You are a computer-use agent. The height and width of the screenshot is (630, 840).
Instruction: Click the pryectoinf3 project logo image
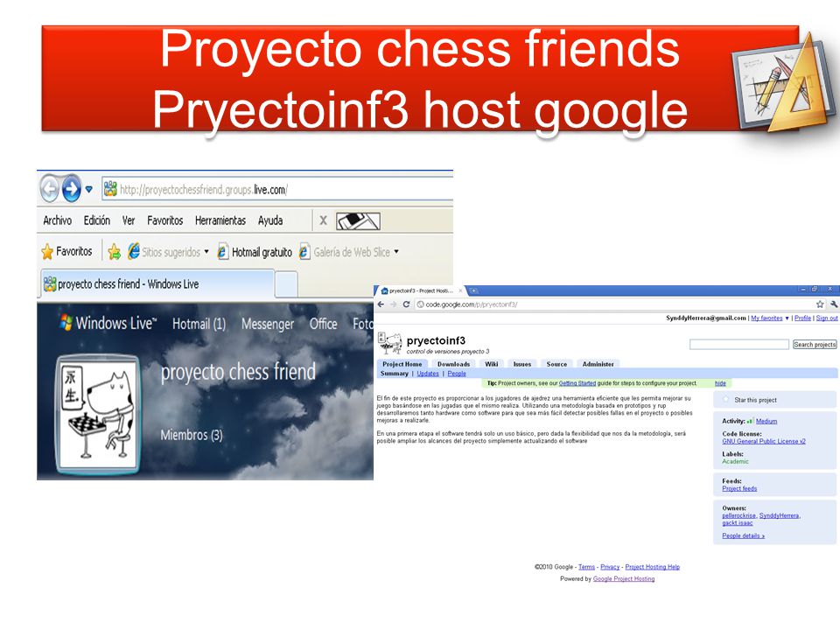point(390,343)
